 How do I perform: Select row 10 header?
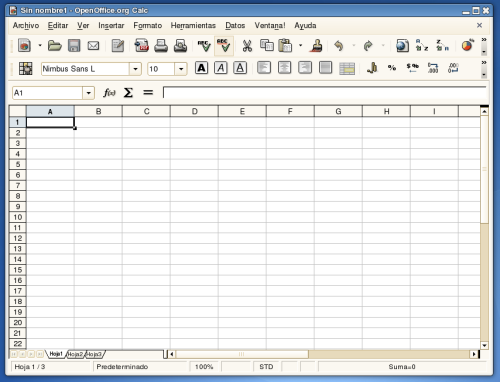click(18, 217)
